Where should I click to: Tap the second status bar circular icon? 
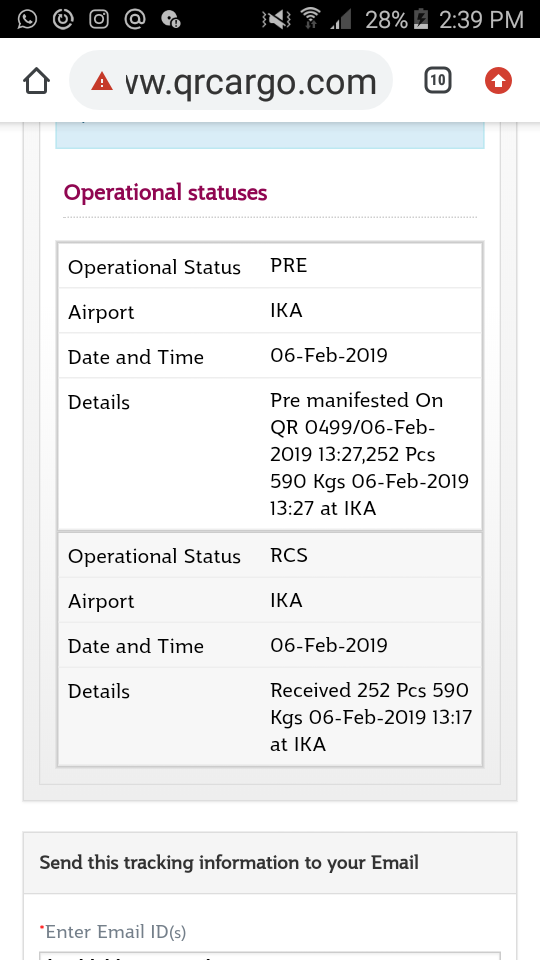tap(62, 20)
